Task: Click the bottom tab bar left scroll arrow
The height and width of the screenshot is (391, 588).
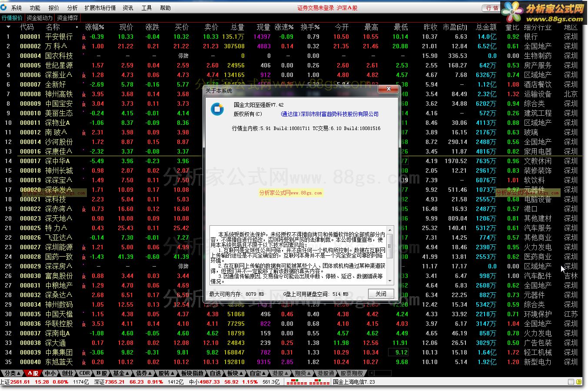Action: pos(372,373)
